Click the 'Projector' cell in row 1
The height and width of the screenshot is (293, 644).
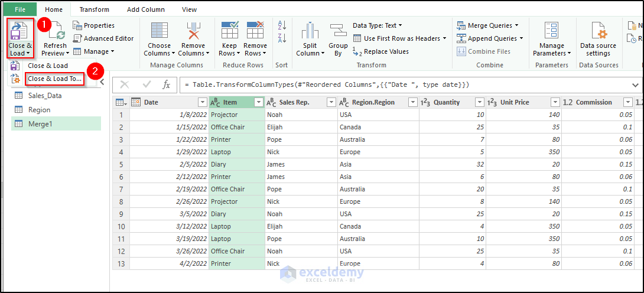[x=237, y=115]
